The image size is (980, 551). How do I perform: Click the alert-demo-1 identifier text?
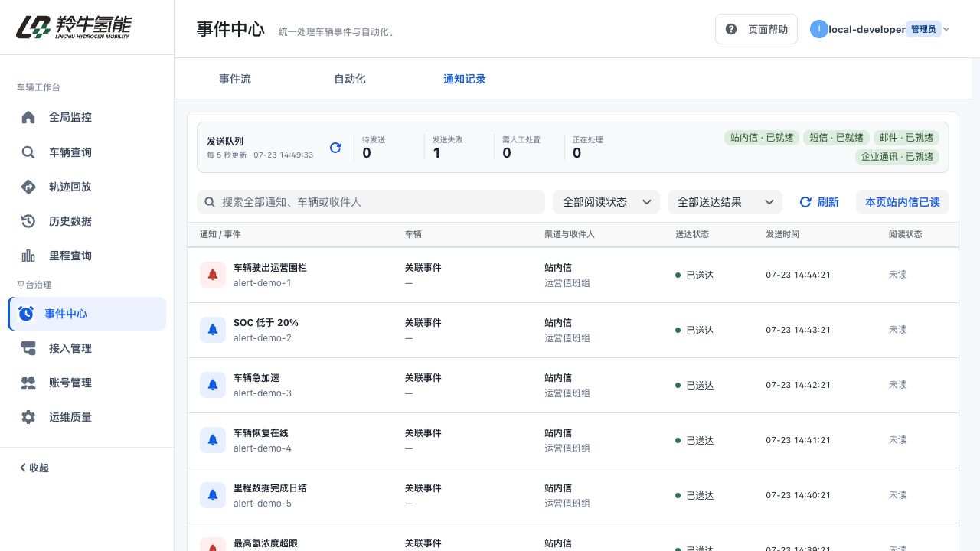pos(263,283)
